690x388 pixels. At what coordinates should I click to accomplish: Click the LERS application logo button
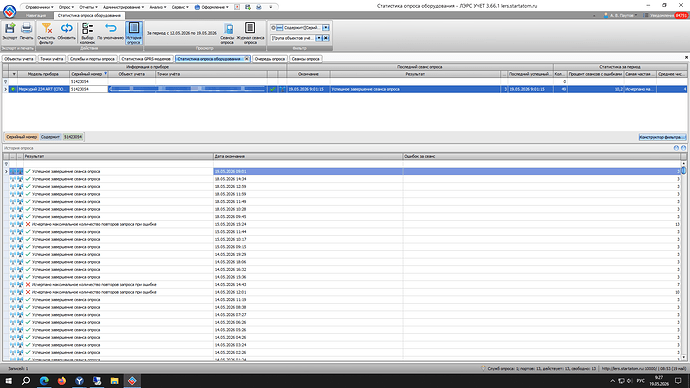pyautogui.click(x=9, y=11)
